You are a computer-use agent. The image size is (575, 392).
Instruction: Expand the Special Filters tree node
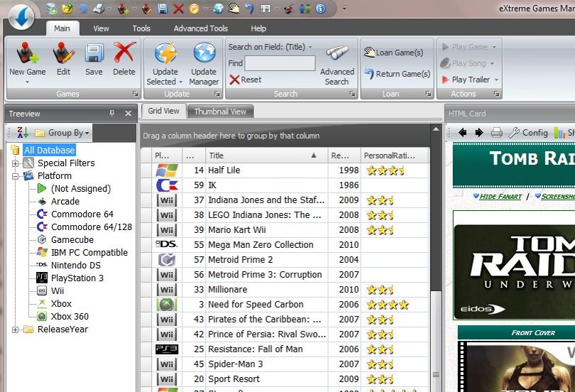[15, 163]
